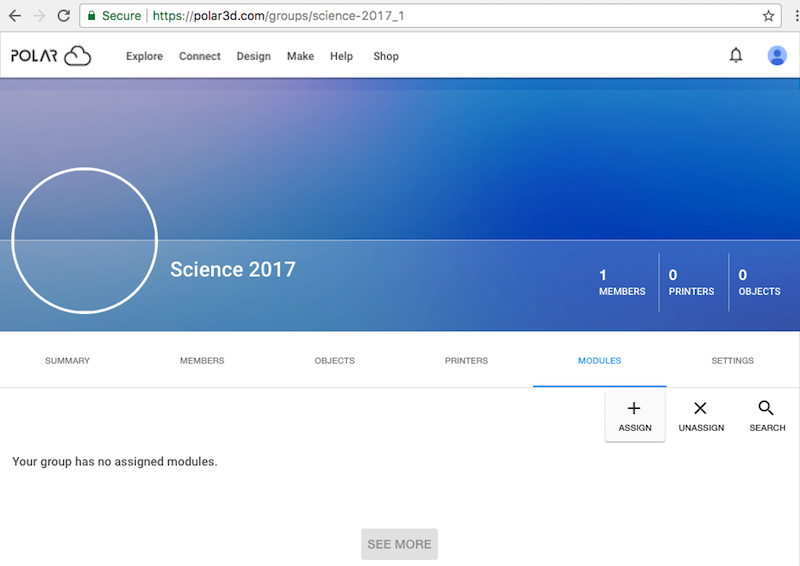
Task: Assign a module with the plus button
Action: click(x=635, y=416)
